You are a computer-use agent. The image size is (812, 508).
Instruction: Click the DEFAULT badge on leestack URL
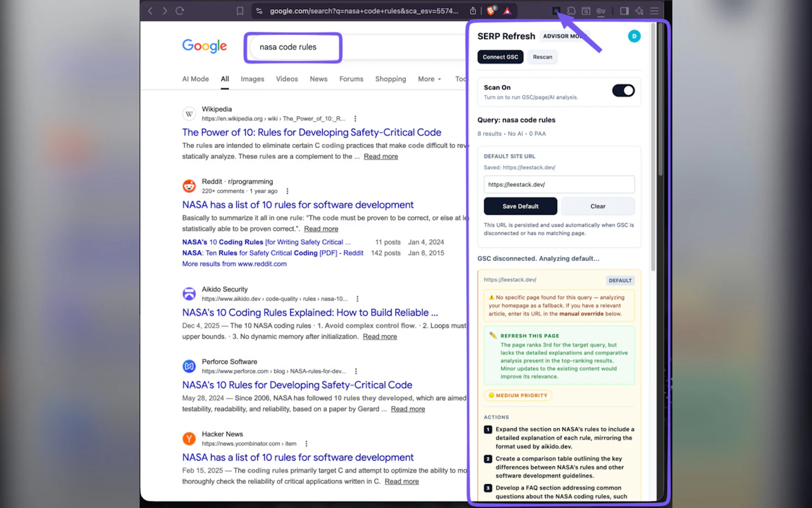[x=620, y=280]
